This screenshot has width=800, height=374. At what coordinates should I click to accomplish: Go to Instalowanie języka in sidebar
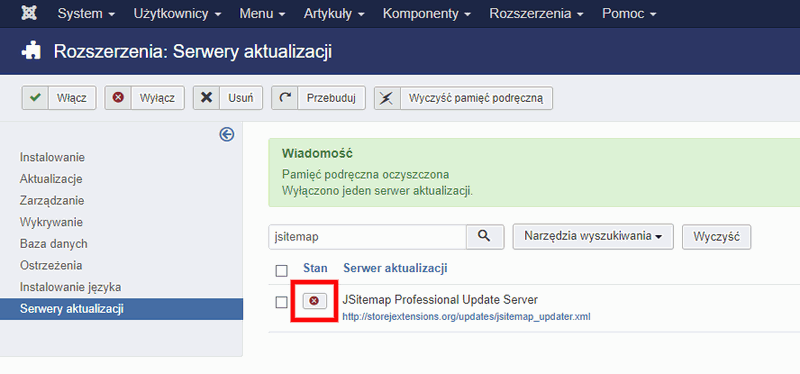click(x=70, y=287)
